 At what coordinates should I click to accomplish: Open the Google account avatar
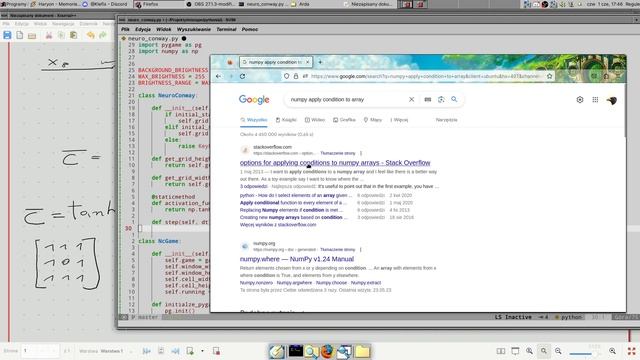coord(611,100)
